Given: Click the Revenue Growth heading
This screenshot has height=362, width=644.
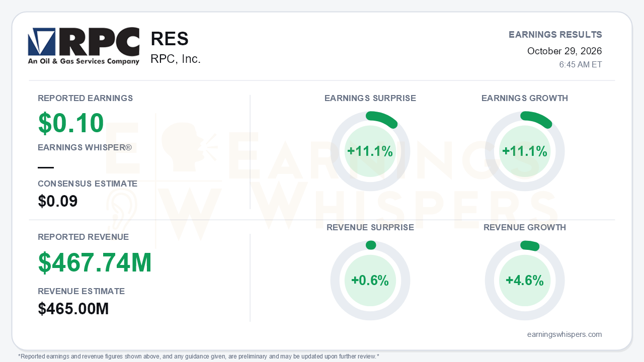Looking at the screenshot, I should pyautogui.click(x=525, y=227).
